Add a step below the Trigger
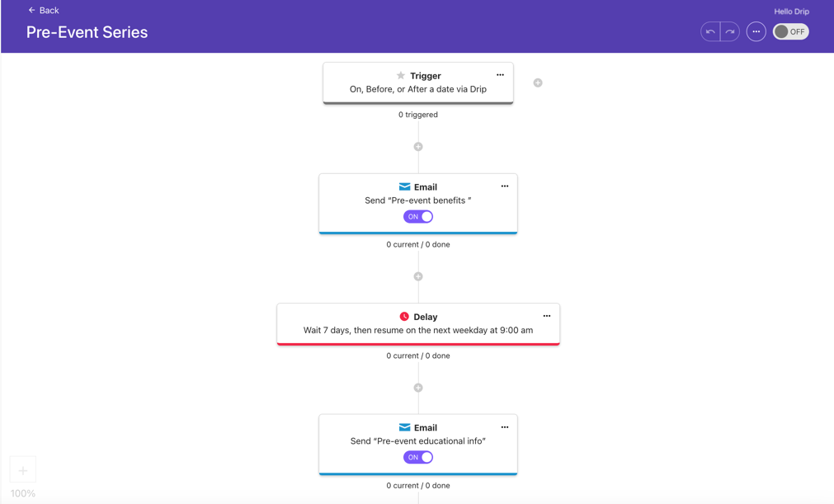Screen dimensions: 834x504 pyautogui.click(x=418, y=147)
